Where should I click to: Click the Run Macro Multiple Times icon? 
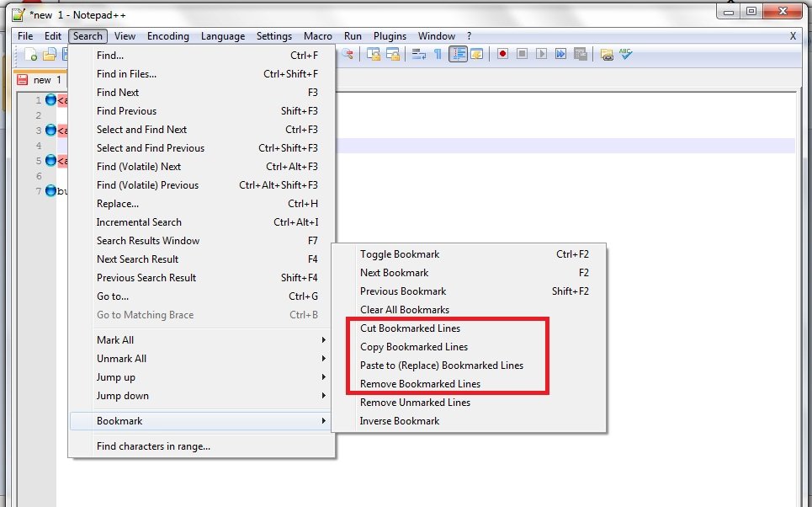point(560,54)
